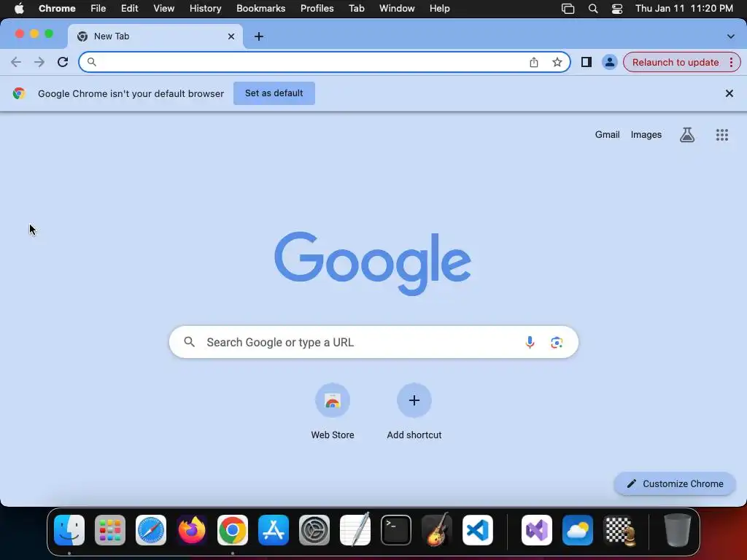The width and height of the screenshot is (747, 560).
Task: Open the profile avatar icon
Action: (x=609, y=62)
